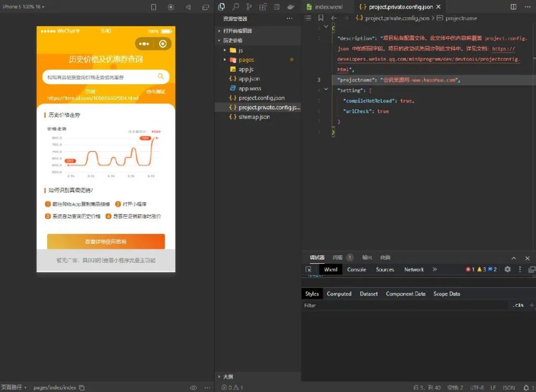Open the source control branch icon
Screen dimensions: 536x392
tap(249, 7)
